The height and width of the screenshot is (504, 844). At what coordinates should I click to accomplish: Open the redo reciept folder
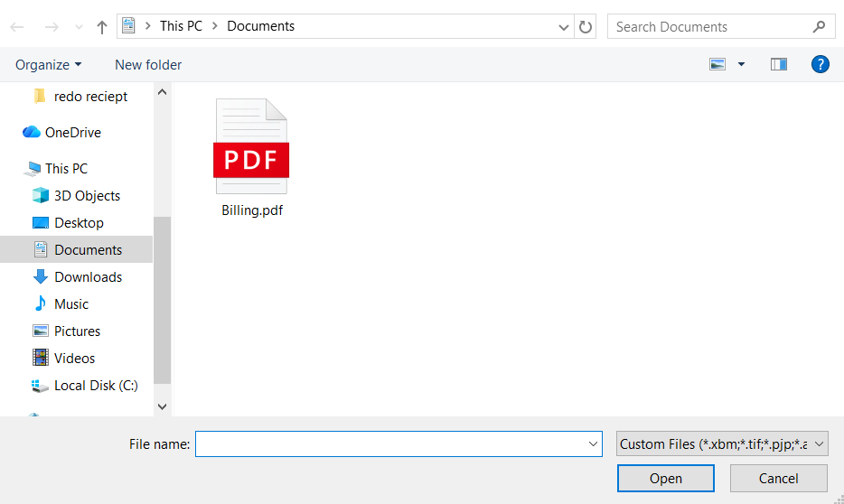click(x=90, y=97)
